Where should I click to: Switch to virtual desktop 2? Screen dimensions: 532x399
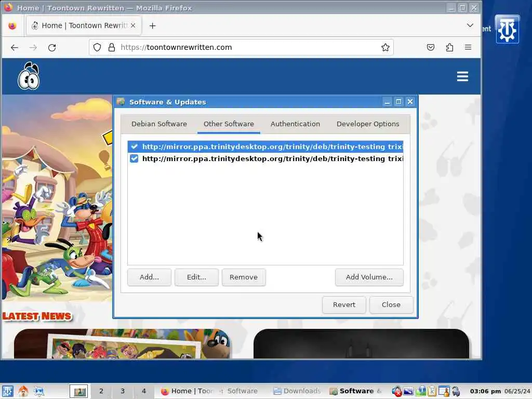[x=101, y=391]
